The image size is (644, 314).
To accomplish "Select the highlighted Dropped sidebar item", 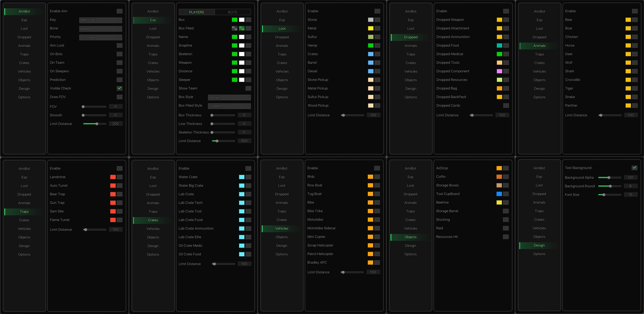I will [411, 37].
